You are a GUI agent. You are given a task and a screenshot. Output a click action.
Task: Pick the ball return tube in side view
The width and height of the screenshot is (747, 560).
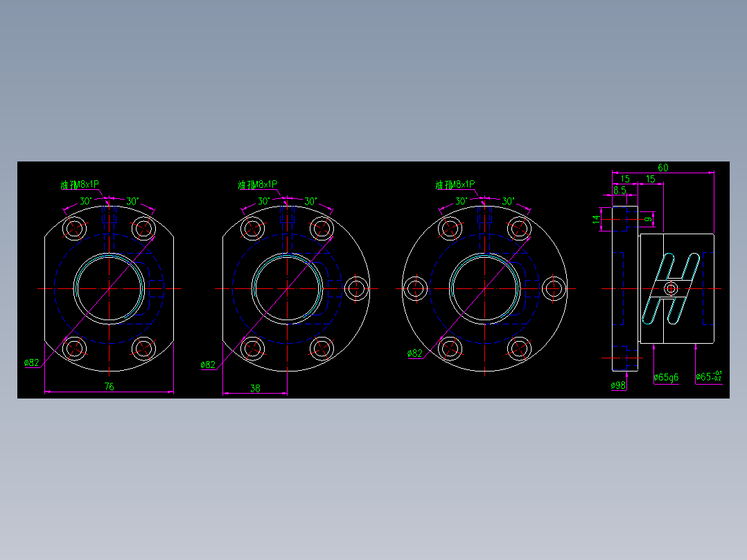click(671, 289)
